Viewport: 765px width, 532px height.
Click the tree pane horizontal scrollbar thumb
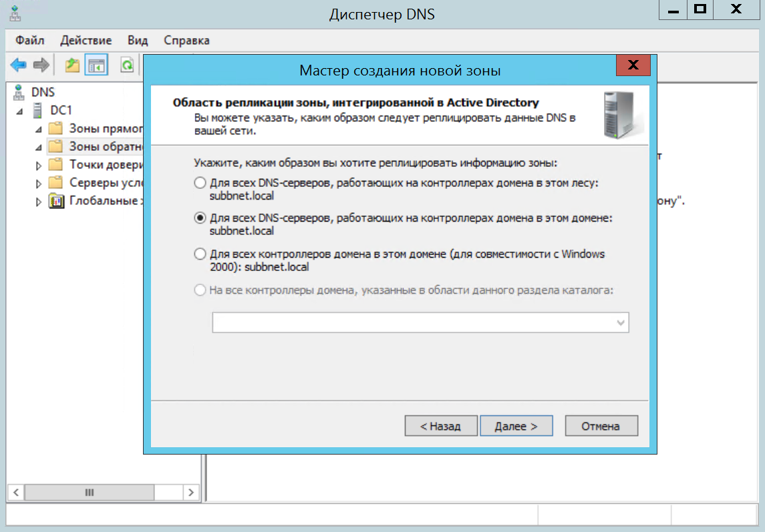coord(90,493)
